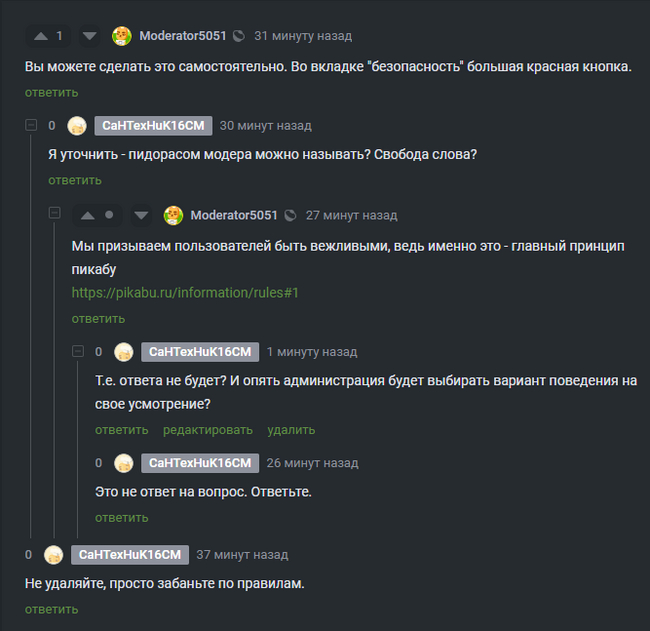Click 'редактировать' to edit the comment

208,430
